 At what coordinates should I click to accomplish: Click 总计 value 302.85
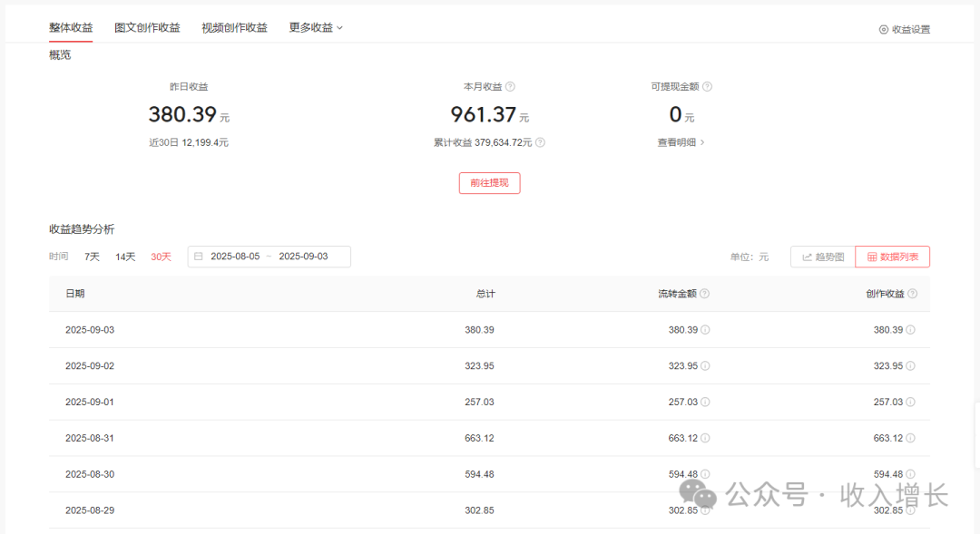click(x=479, y=511)
